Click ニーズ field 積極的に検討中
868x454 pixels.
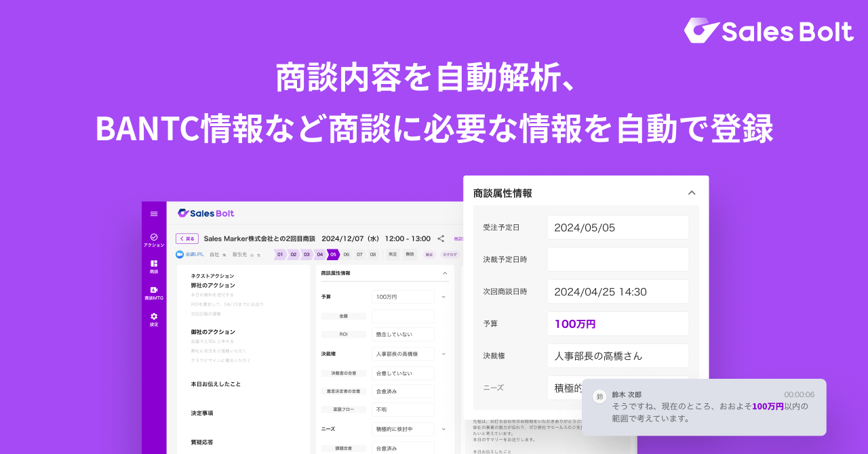coord(403,429)
